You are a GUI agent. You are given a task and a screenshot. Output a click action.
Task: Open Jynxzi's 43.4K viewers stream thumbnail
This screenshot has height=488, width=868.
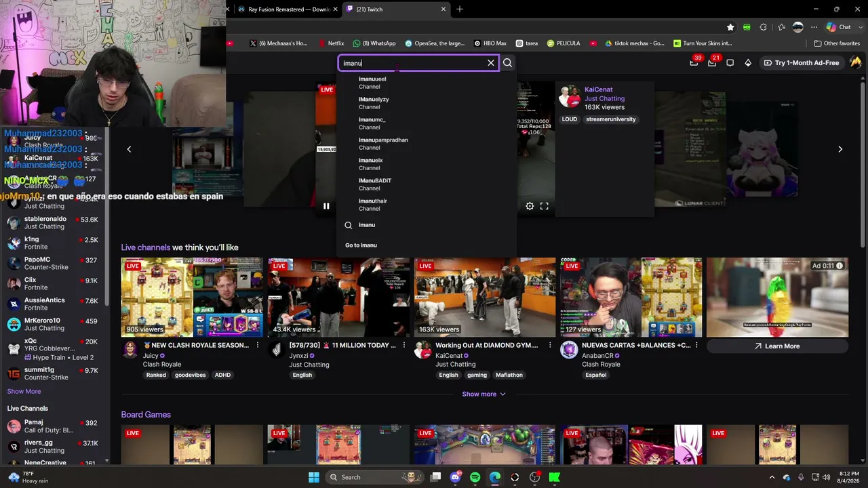[338, 297]
